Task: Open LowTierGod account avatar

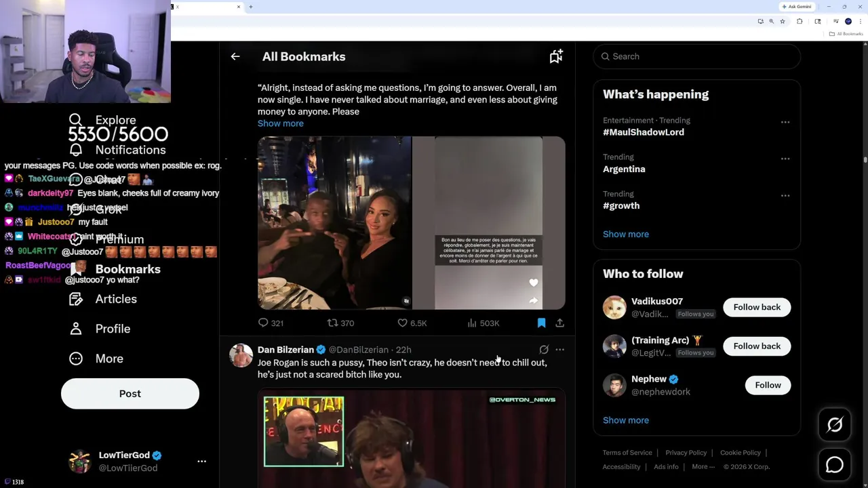Action: click(x=80, y=461)
